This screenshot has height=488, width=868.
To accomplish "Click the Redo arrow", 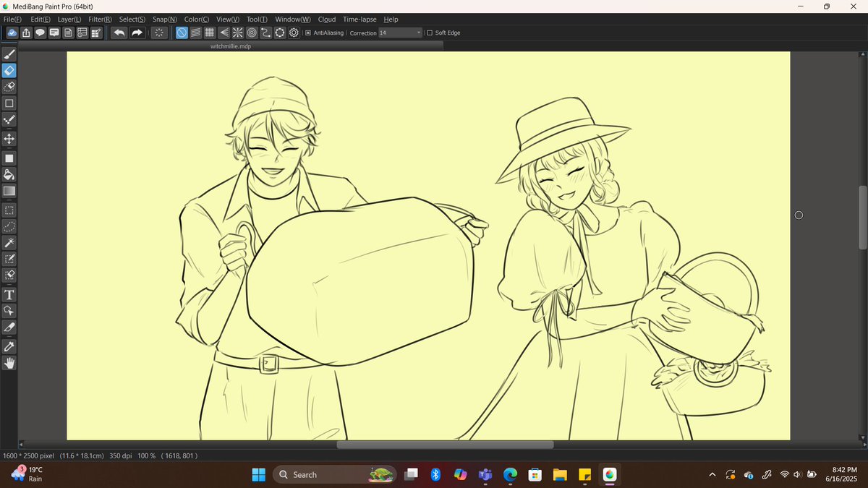I will tap(136, 33).
